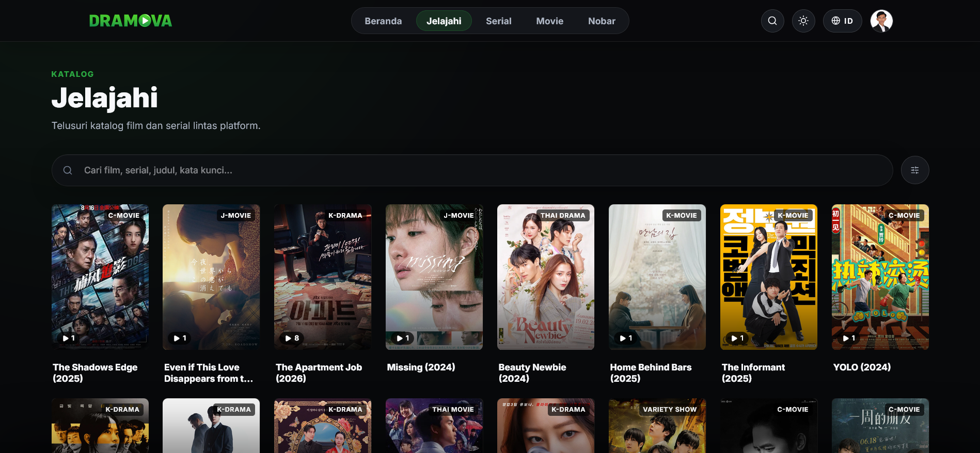Screen dimensions: 980x453
Task: Open Even if This Love Disappears poster
Action: [211, 277]
